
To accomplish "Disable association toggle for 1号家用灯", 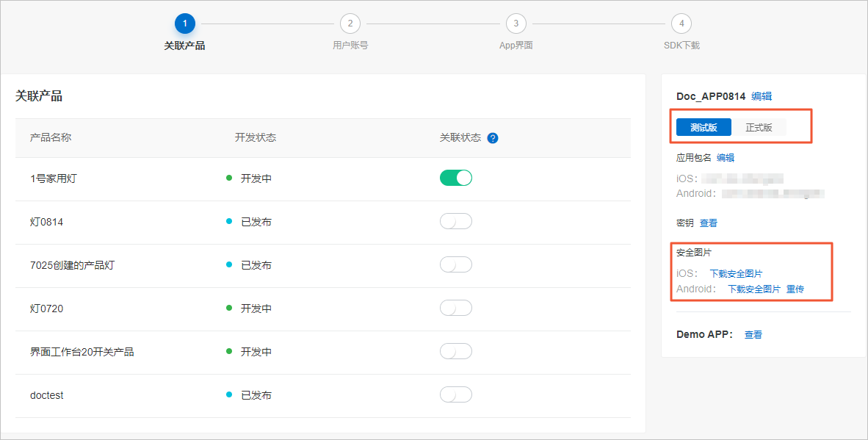I will (456, 178).
